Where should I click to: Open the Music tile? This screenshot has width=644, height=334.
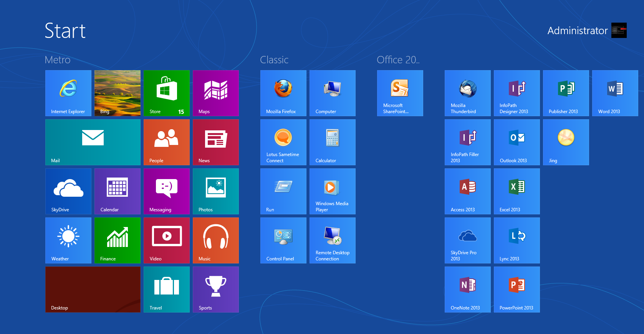tap(216, 240)
